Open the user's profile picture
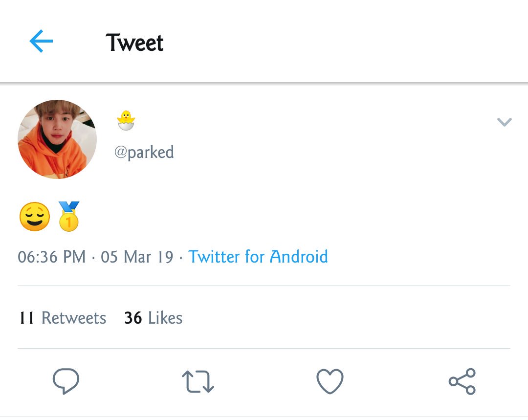Image resolution: width=528 pixels, height=420 pixels. point(57,139)
